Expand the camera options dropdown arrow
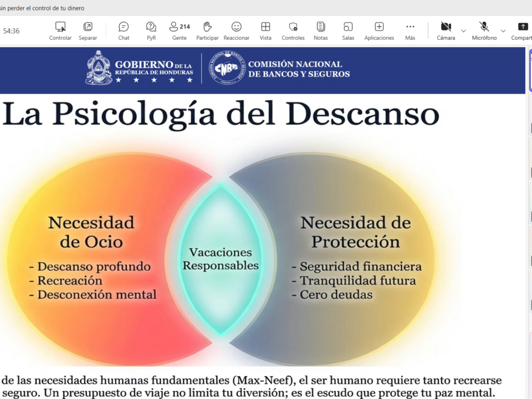Screen dimensions: 532x399 click(464, 30)
